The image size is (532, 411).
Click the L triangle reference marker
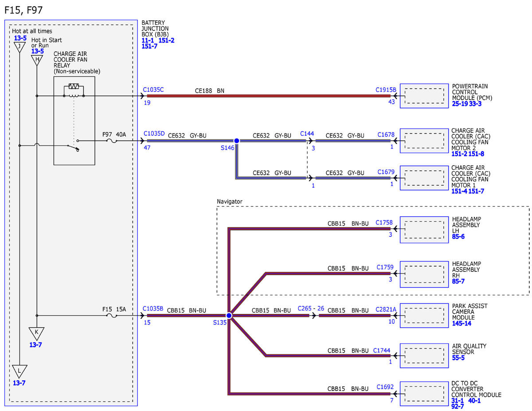pos(20,372)
